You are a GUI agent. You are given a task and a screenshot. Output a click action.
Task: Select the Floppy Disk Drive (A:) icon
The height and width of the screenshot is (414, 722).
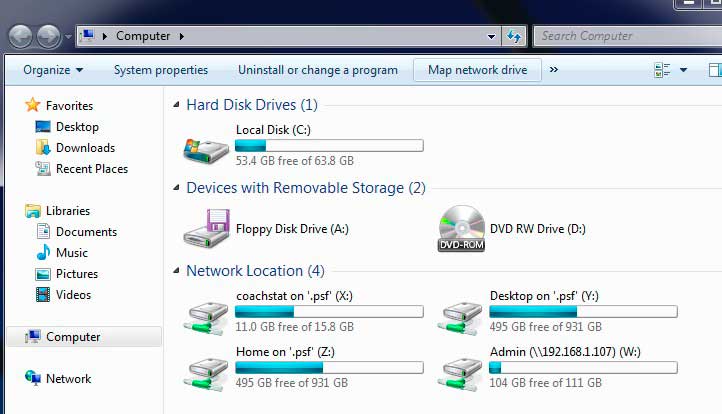coord(206,228)
